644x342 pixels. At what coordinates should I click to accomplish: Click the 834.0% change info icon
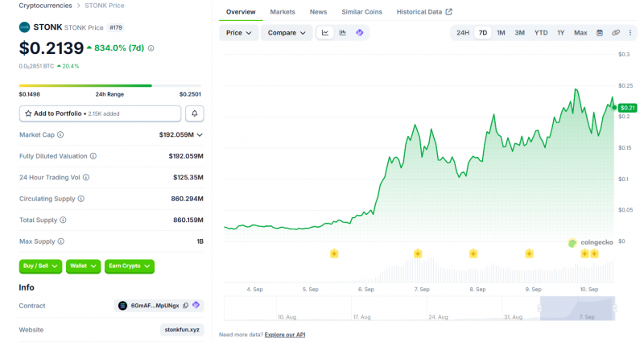click(x=151, y=48)
